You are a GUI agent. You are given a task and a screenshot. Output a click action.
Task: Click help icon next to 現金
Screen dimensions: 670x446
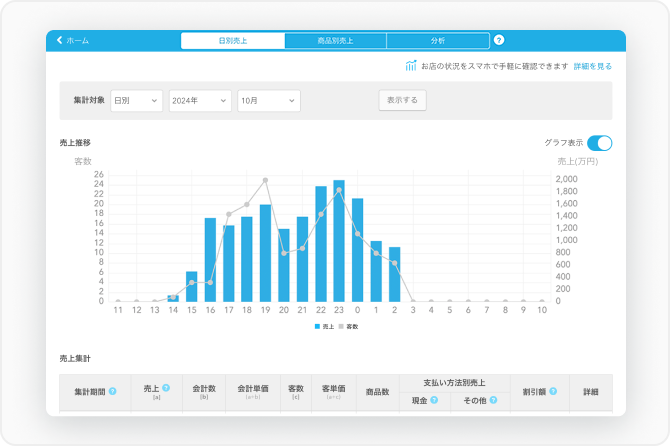(435, 400)
